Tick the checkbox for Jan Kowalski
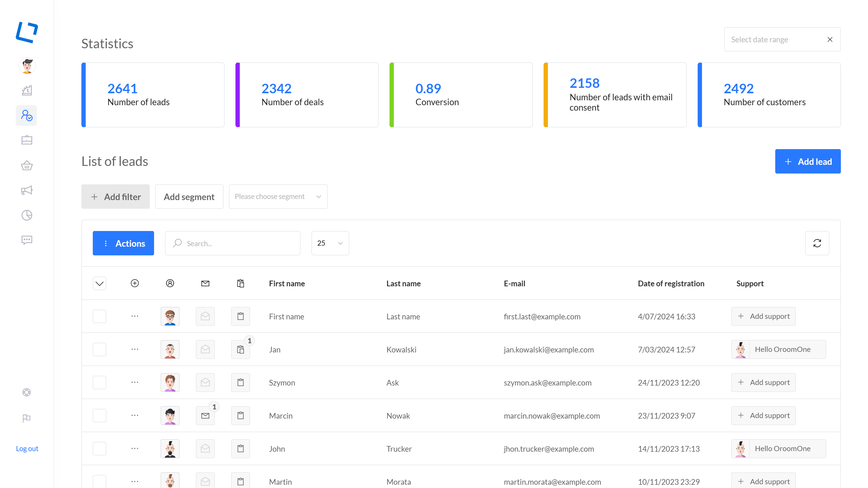The image size is (868, 488). pyautogui.click(x=99, y=349)
